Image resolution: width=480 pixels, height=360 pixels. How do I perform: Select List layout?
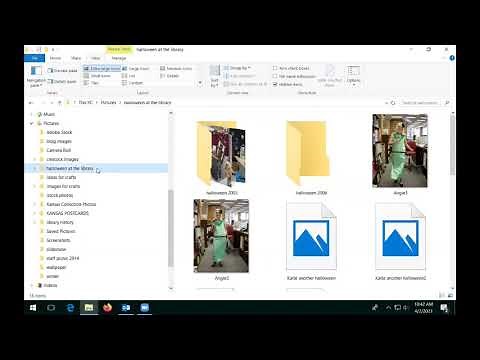[129, 76]
